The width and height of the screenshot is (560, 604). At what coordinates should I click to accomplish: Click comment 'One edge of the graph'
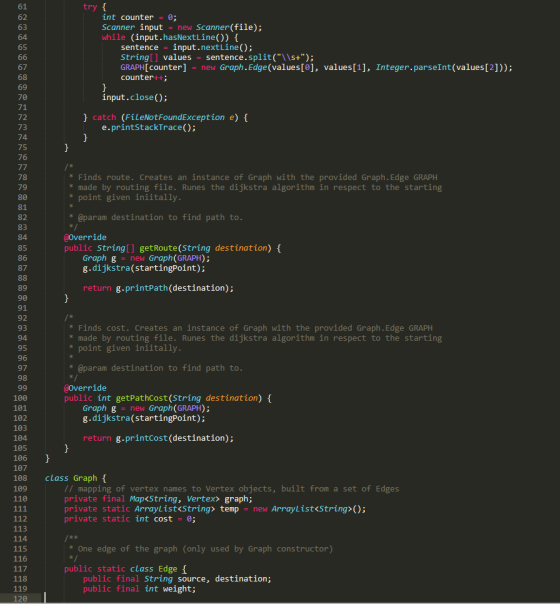(x=127, y=549)
